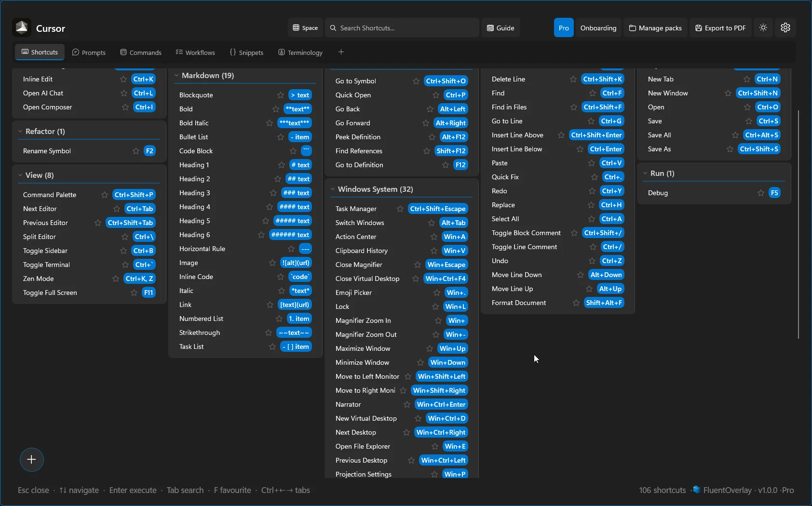This screenshot has height=506, width=812.
Task: Click the Export to PDF button
Action: coord(720,27)
